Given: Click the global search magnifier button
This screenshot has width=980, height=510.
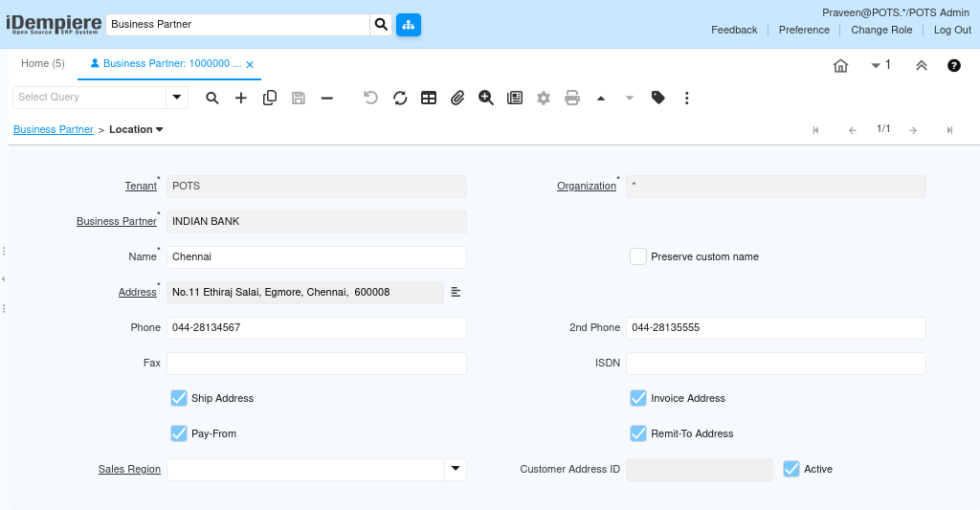Looking at the screenshot, I should (381, 24).
